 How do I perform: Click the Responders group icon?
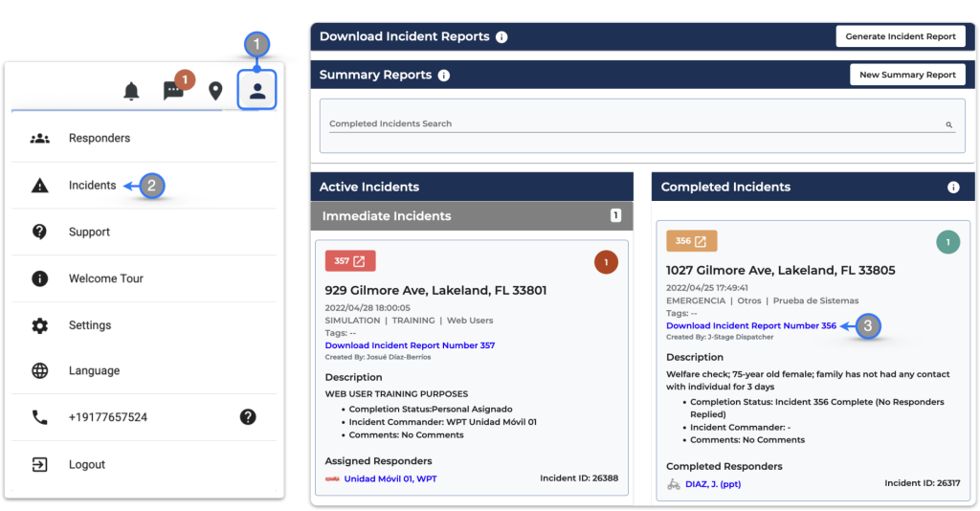tap(40, 138)
